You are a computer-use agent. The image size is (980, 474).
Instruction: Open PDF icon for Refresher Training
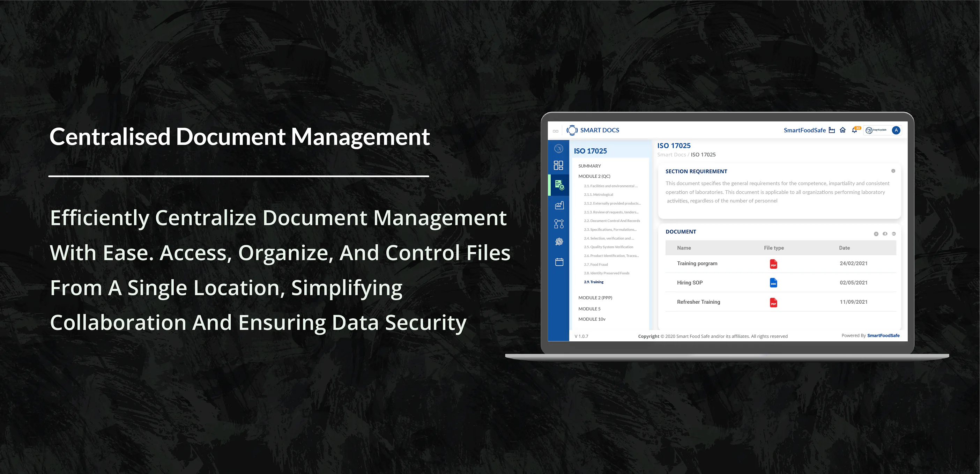tap(773, 302)
